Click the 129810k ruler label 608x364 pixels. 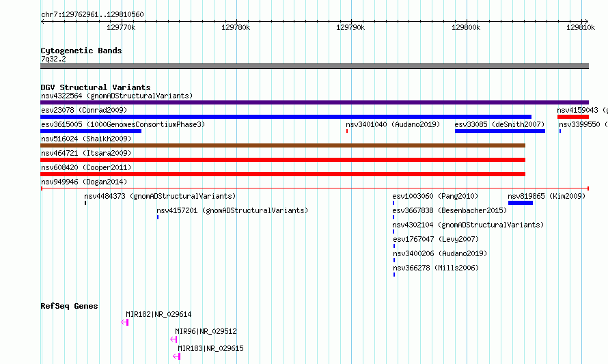point(581,27)
